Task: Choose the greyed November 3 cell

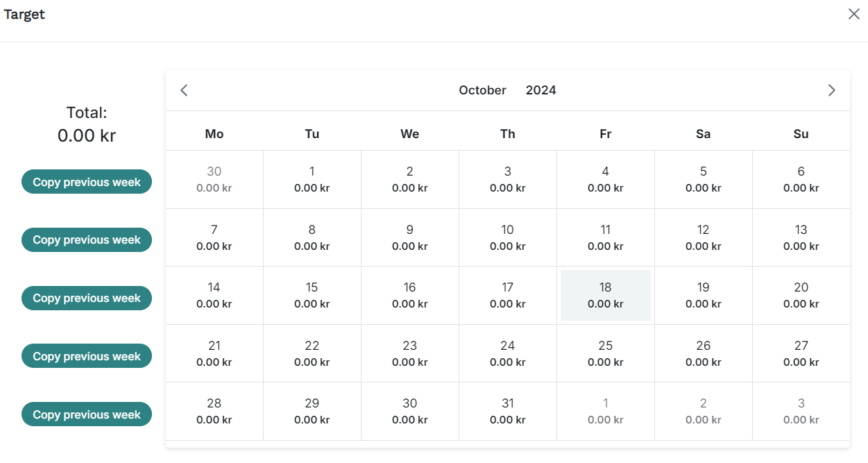Action: click(801, 412)
